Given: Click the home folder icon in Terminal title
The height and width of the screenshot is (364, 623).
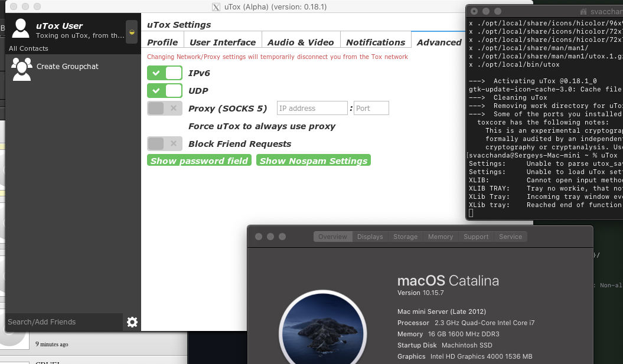Looking at the screenshot, I should coord(583,12).
